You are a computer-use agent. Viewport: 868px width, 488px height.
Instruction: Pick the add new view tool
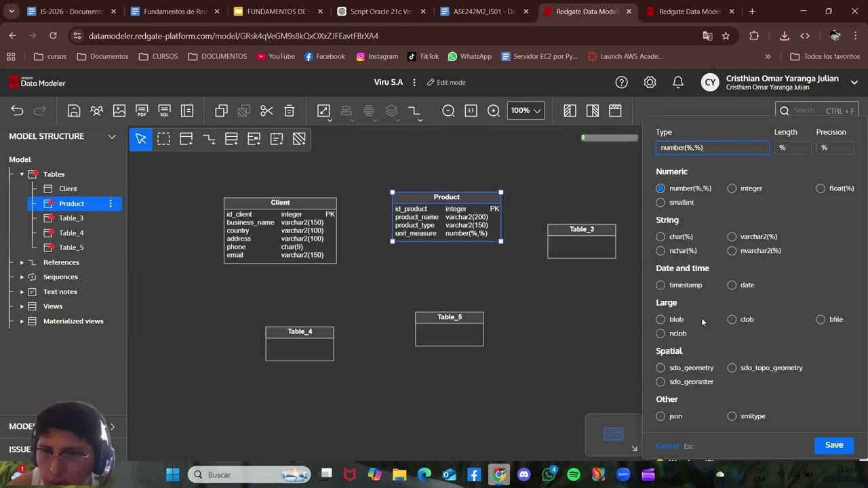click(x=231, y=139)
